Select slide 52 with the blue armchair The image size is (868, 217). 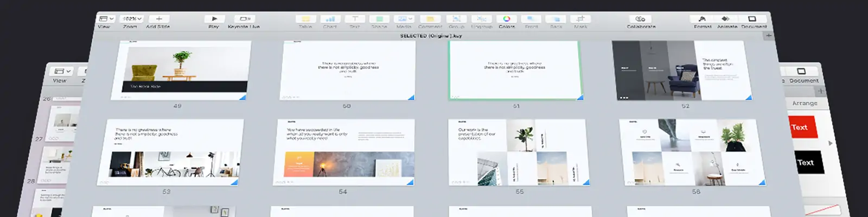pyautogui.click(x=681, y=71)
